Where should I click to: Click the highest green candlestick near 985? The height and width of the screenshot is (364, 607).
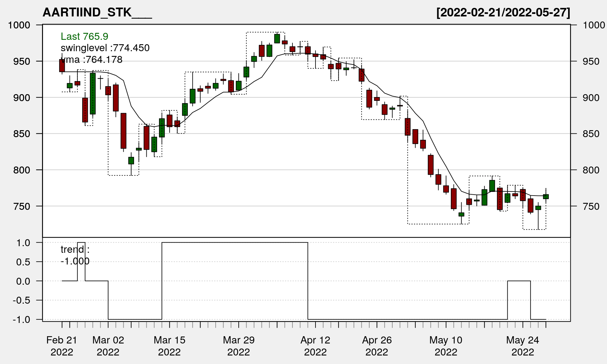[277, 39]
